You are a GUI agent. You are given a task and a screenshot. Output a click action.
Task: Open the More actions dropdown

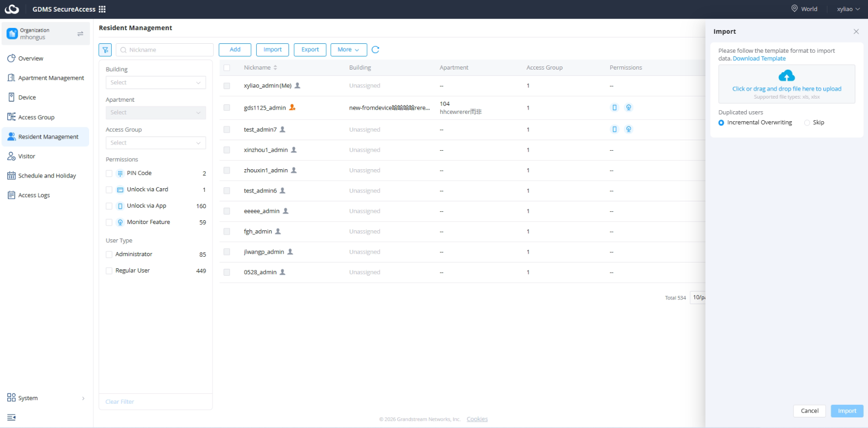point(349,50)
